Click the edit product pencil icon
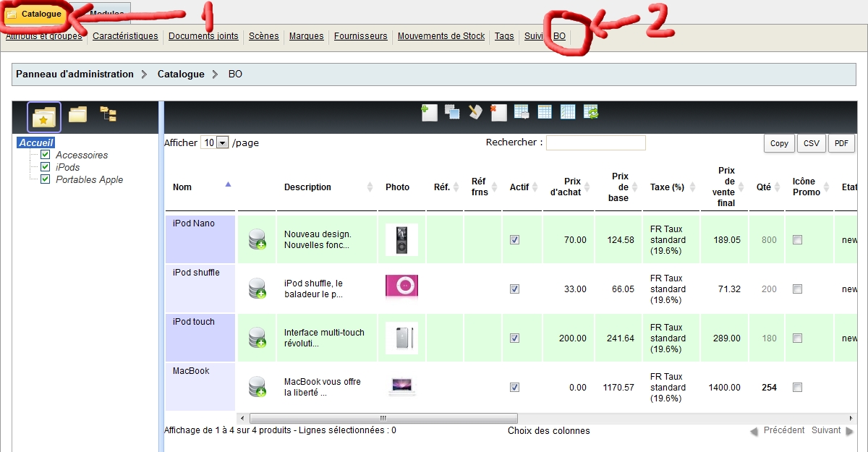Screen dimensions: 868x452 point(475,112)
